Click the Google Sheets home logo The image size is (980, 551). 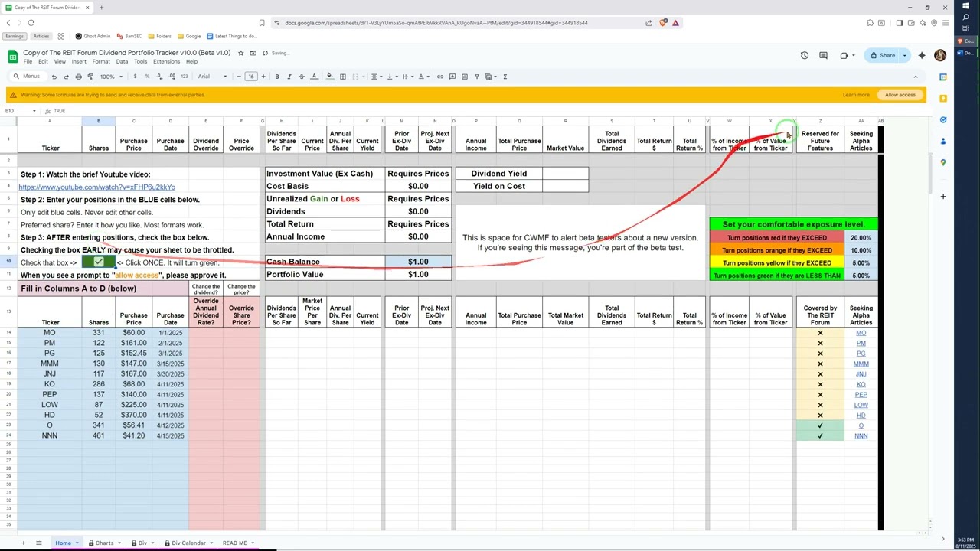point(13,56)
